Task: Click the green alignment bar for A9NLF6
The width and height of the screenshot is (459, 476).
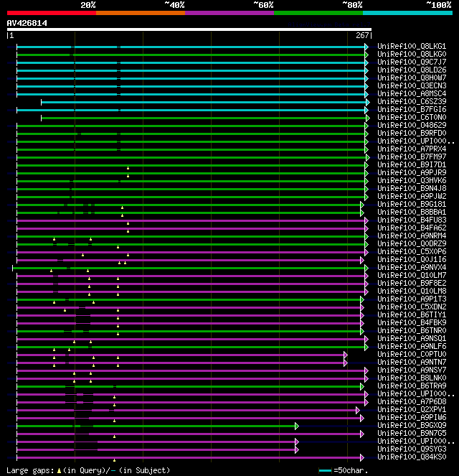Action: (191, 347)
